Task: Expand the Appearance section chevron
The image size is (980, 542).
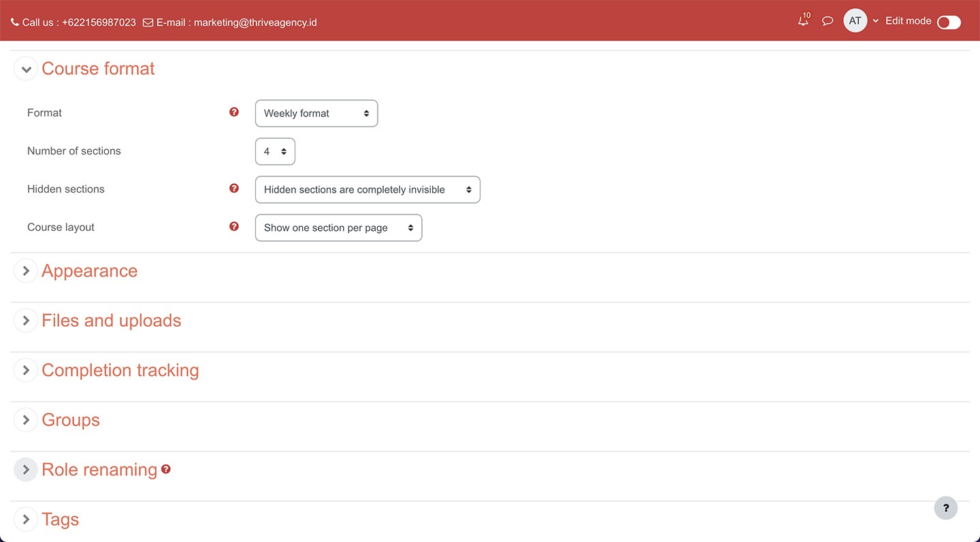Action: (x=26, y=271)
